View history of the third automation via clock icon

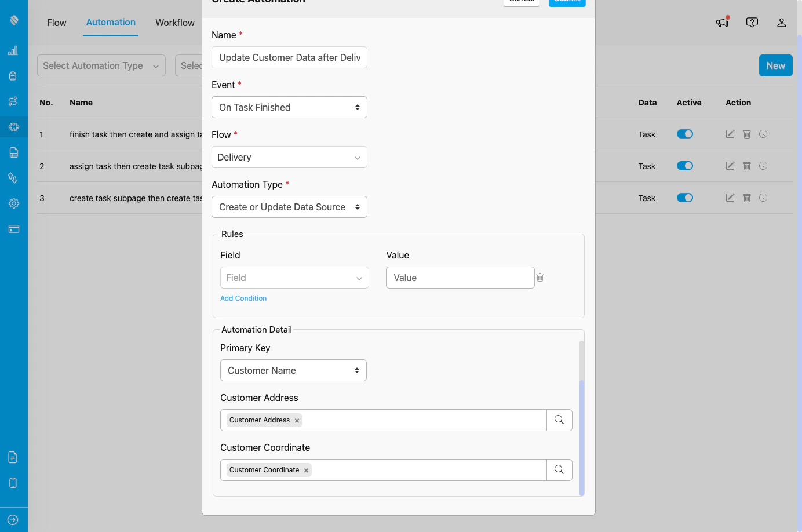coord(763,198)
